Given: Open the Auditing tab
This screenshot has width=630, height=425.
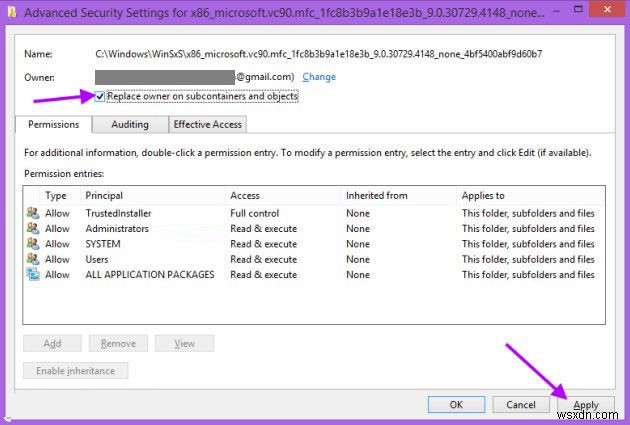Looking at the screenshot, I should 130,125.
